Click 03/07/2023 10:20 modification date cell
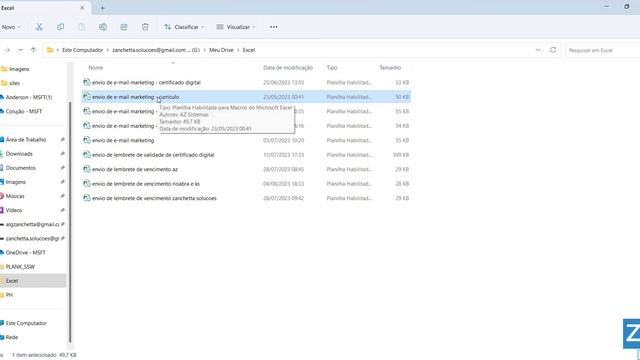Screen dimensions: 640x360 [284, 140]
